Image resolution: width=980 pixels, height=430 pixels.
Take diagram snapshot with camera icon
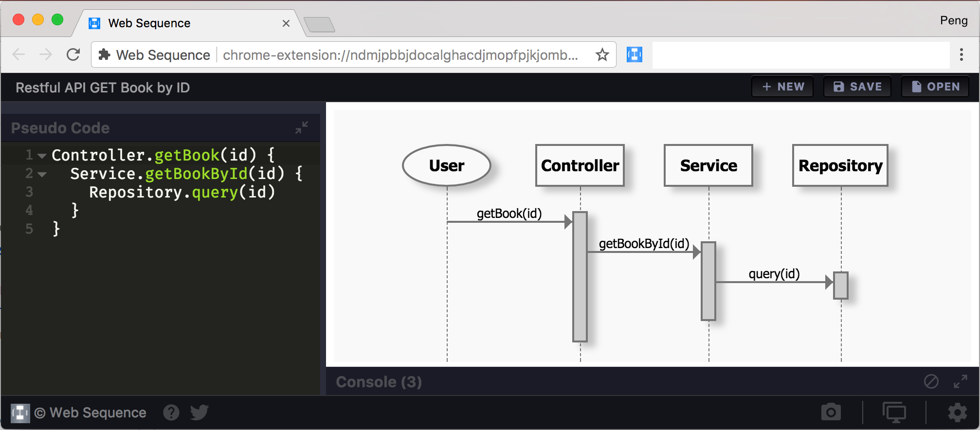pos(831,412)
